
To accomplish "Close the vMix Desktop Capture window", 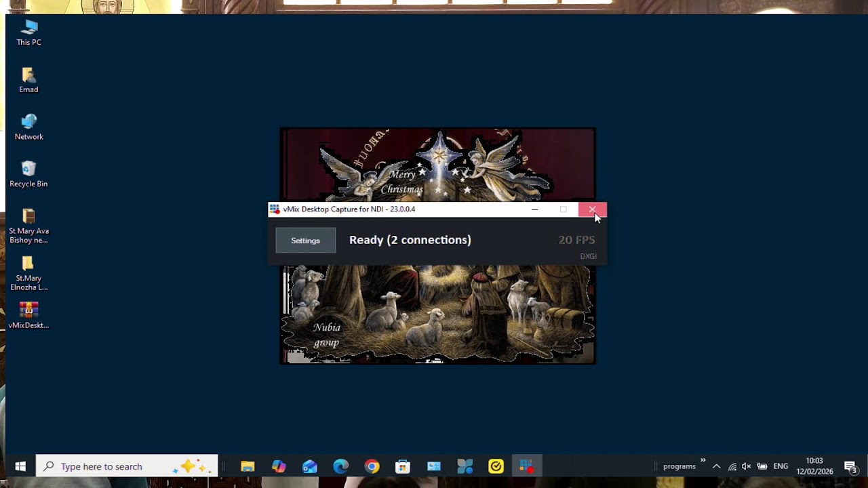I will tap(592, 209).
